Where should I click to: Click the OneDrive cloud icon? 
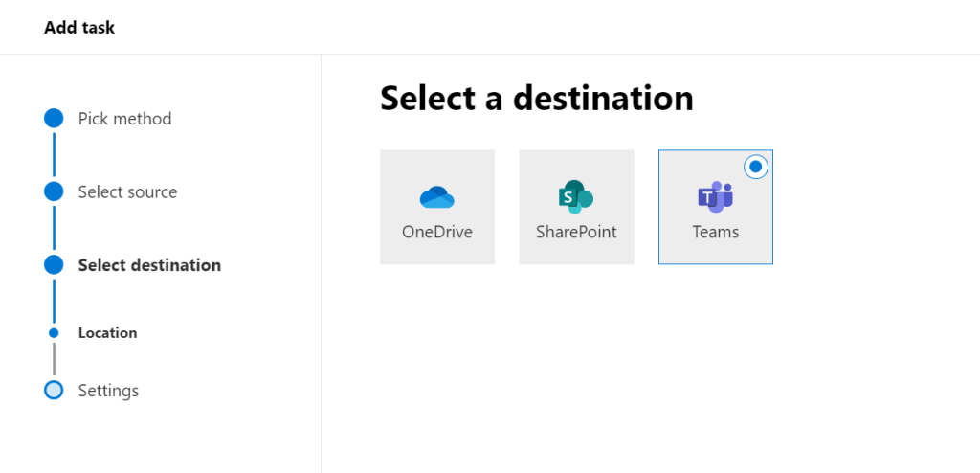tap(437, 197)
